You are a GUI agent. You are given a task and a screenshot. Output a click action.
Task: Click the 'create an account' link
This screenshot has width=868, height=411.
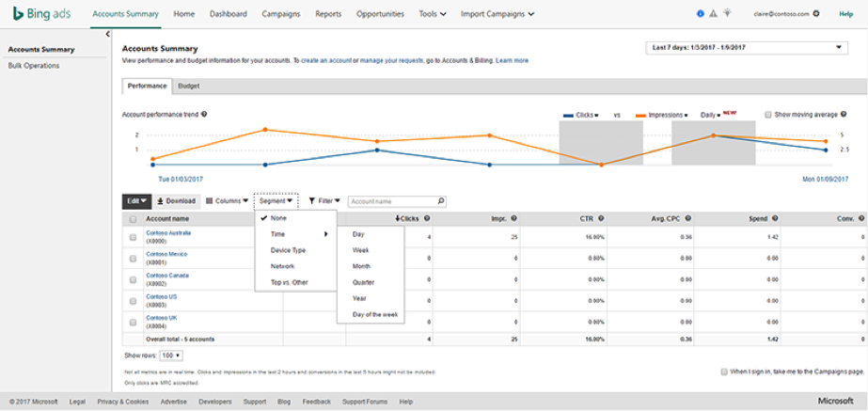pyautogui.click(x=326, y=60)
